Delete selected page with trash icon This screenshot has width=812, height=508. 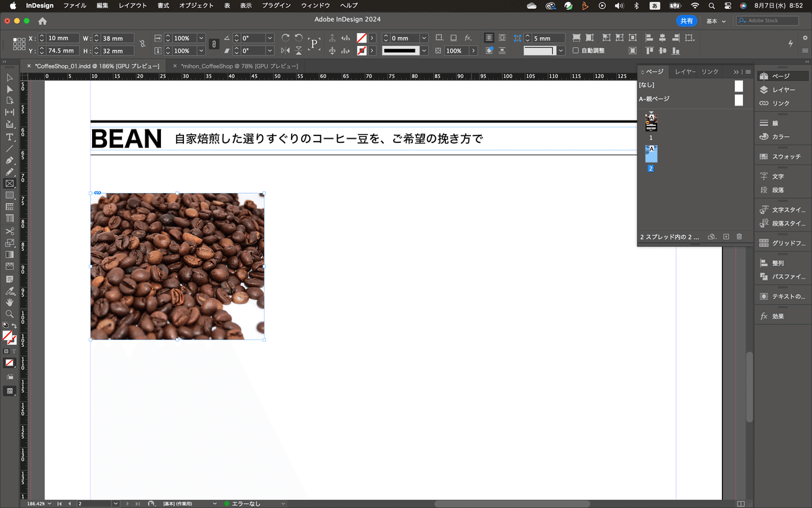pyautogui.click(x=739, y=237)
